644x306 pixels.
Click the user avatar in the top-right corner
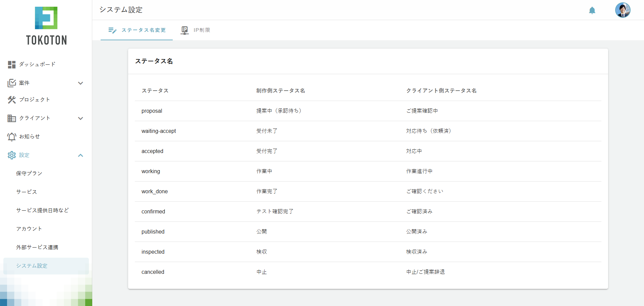pos(623,10)
